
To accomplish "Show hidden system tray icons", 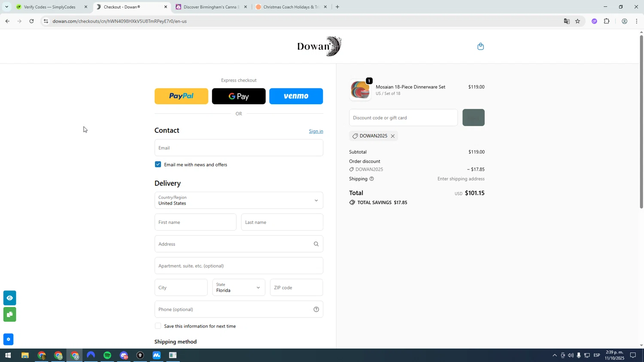I will coord(554,356).
